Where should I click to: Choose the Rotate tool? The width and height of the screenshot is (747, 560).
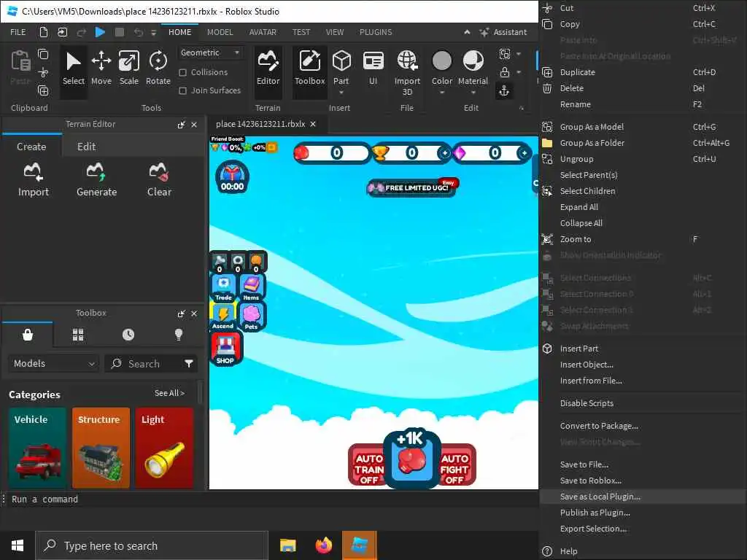158,69
